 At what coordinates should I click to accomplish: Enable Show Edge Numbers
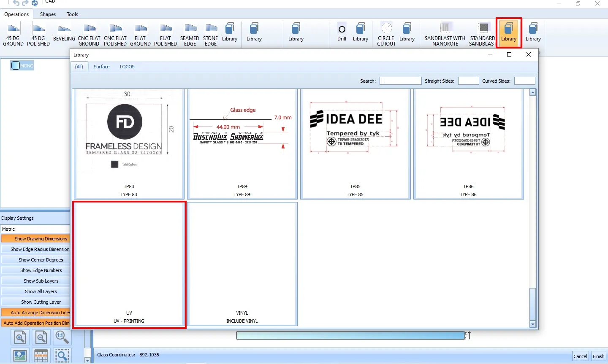(36, 270)
